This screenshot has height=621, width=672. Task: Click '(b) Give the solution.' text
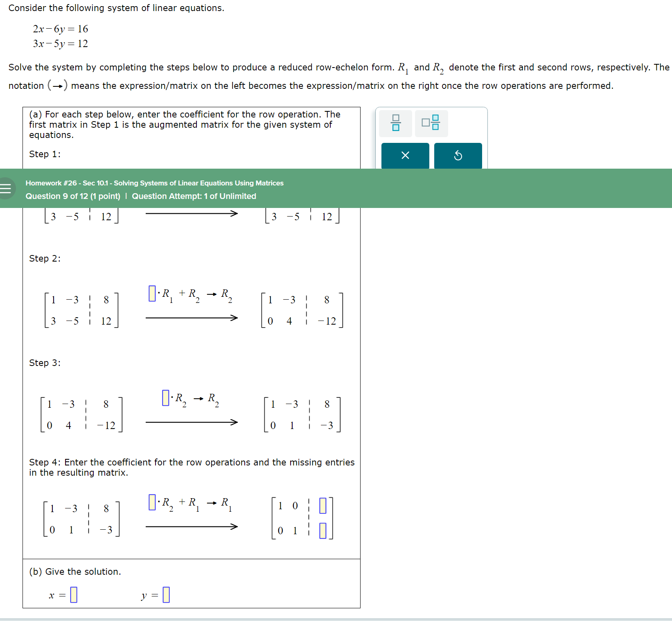[75, 571]
